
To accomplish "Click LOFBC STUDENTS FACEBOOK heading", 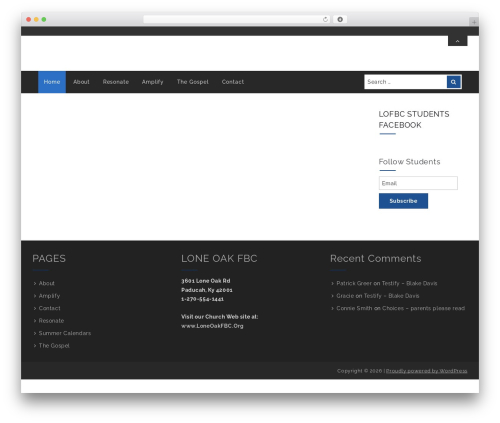I will point(414,120).
